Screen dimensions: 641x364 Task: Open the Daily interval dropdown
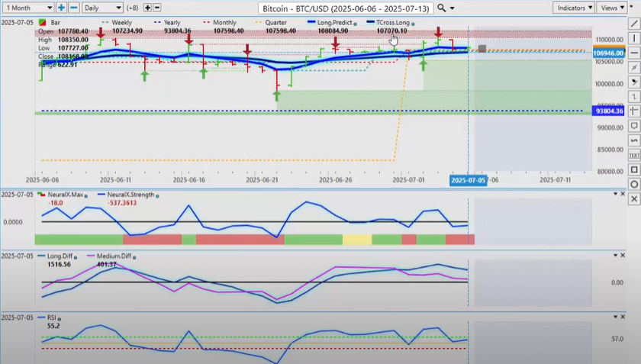click(101, 8)
